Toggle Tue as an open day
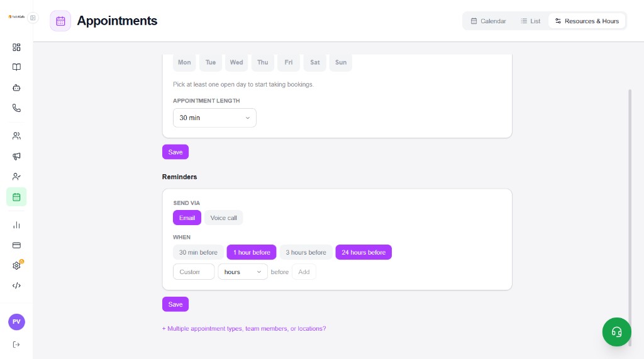 pyautogui.click(x=211, y=62)
